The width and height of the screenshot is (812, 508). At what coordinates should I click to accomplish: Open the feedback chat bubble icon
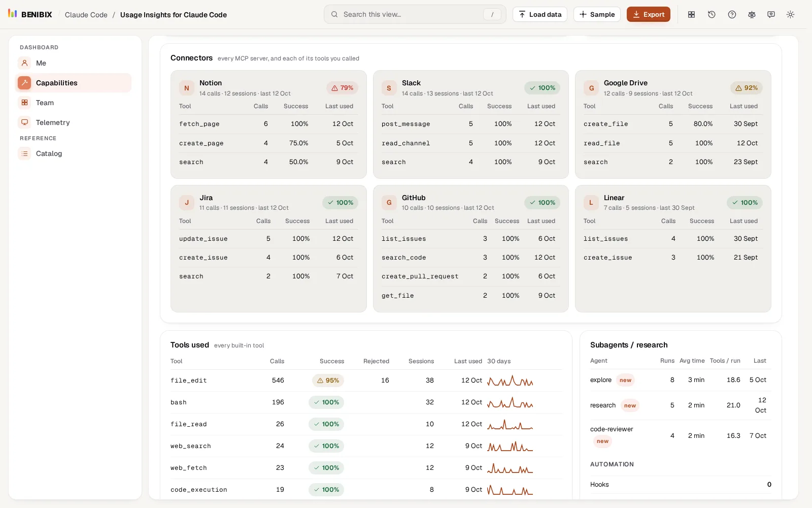pyautogui.click(x=771, y=15)
